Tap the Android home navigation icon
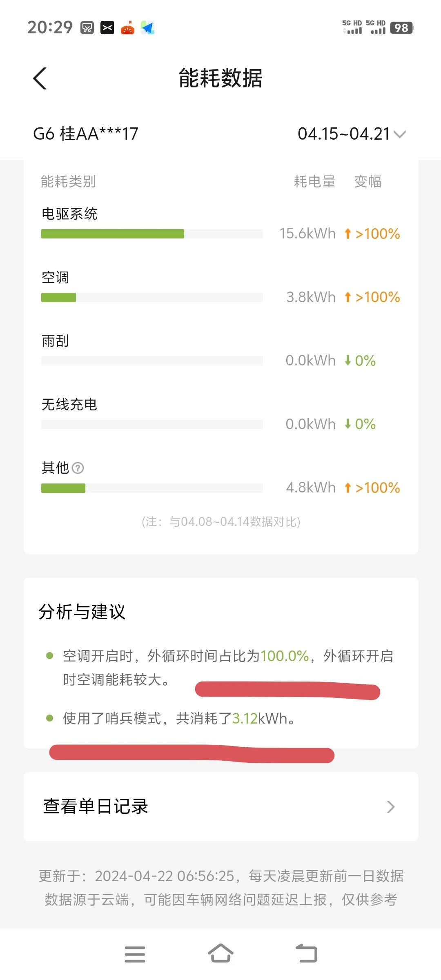The height and width of the screenshot is (980, 441). (x=220, y=953)
